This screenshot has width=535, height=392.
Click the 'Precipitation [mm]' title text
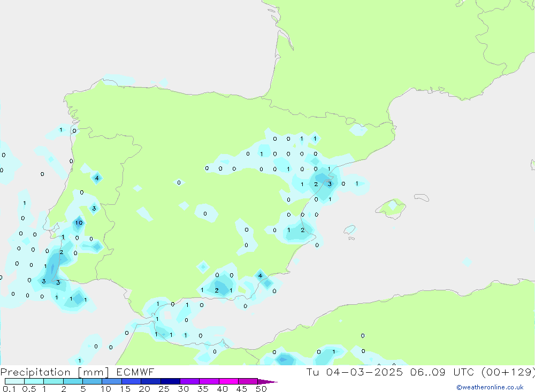click(x=55, y=372)
